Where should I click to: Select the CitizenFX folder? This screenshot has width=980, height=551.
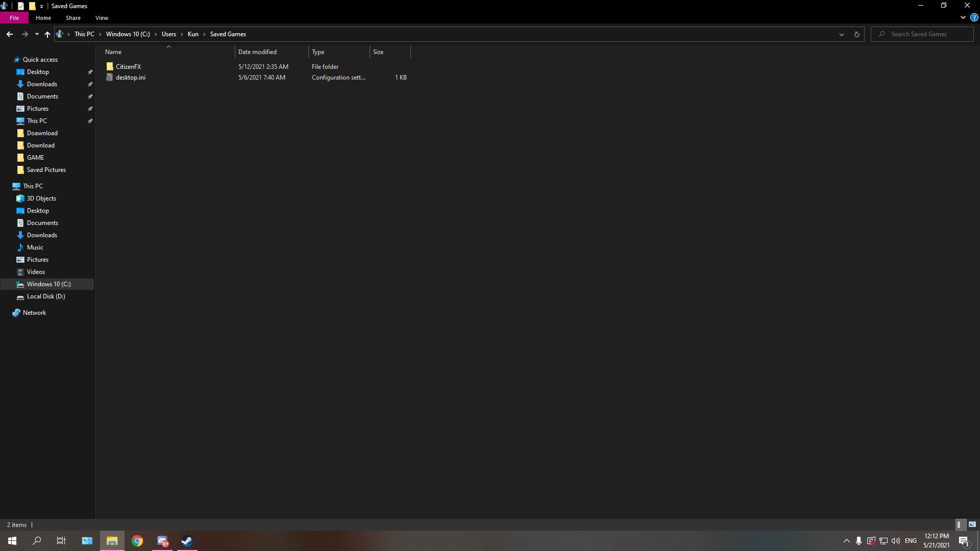(128, 67)
